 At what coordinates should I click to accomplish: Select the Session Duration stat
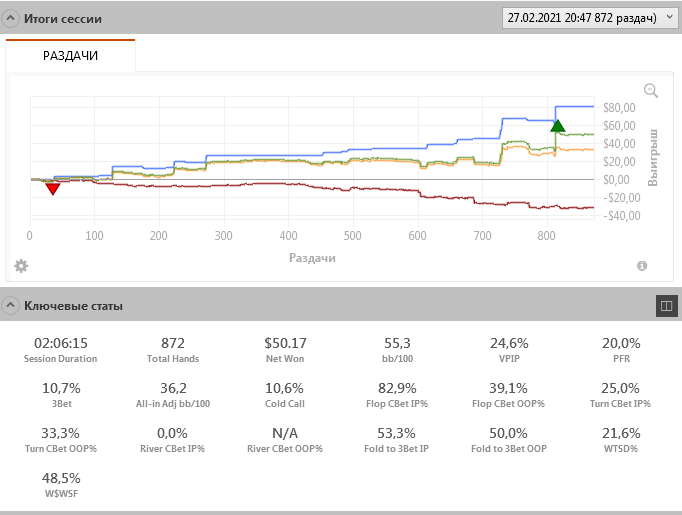pos(61,349)
